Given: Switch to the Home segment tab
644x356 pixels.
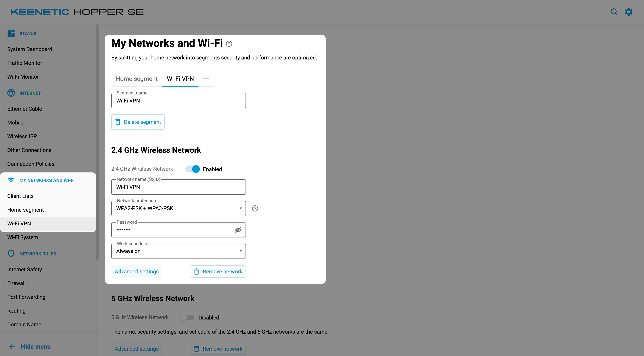Looking at the screenshot, I should 137,79.
